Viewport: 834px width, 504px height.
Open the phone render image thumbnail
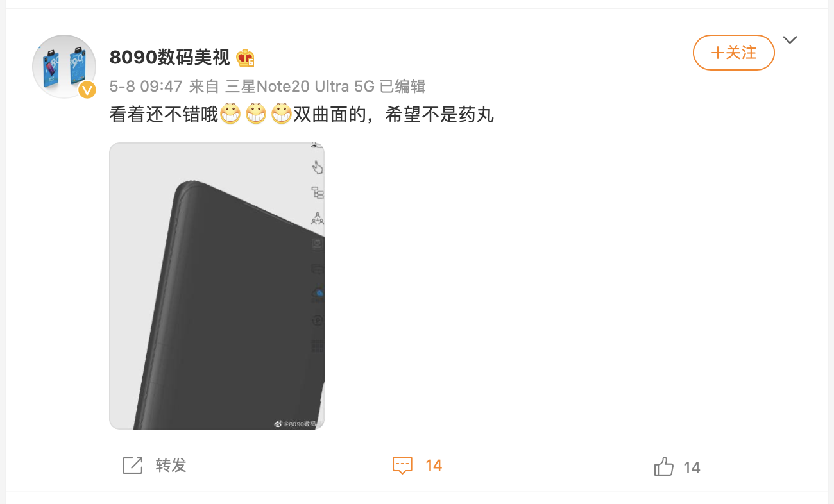click(217, 286)
